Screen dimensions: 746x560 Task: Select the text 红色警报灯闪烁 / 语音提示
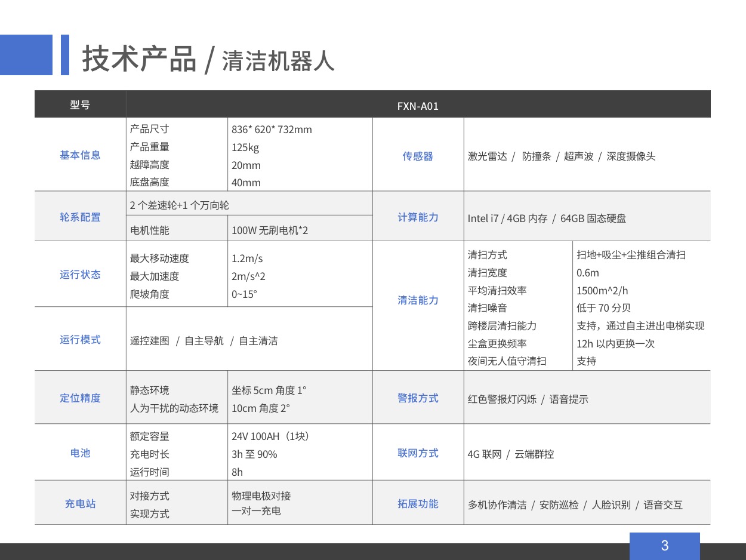[x=528, y=399]
